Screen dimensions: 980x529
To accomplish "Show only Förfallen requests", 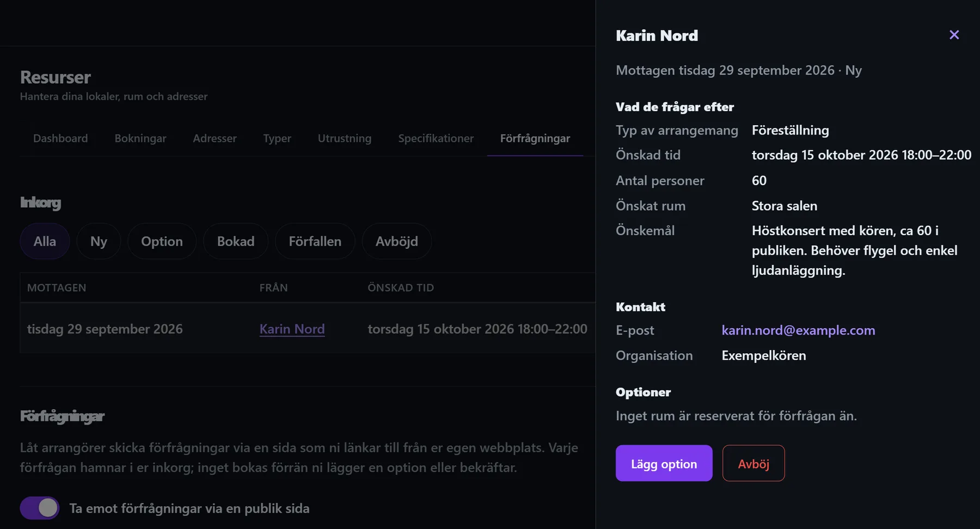I will click(315, 241).
